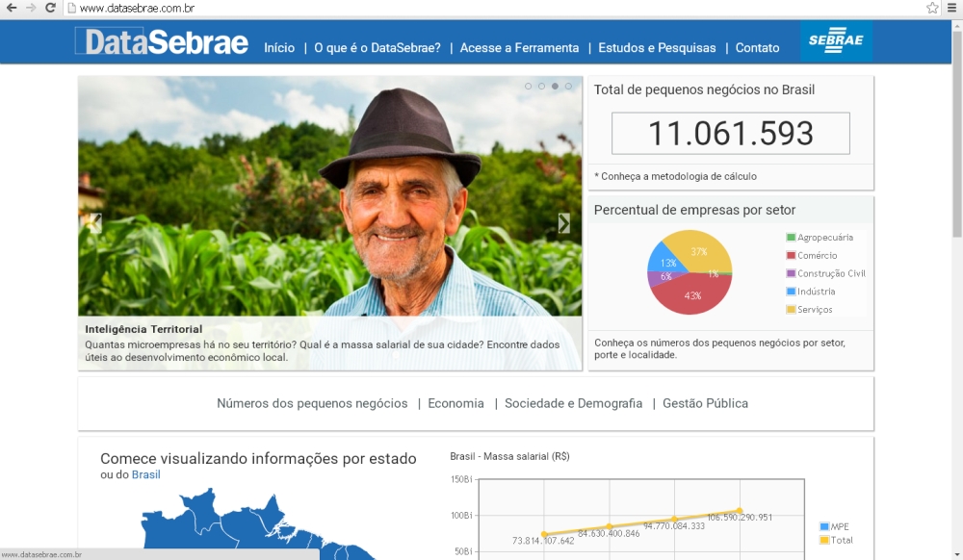Image resolution: width=963 pixels, height=560 pixels.
Task: Click the browser back arrow
Action: 12,8
